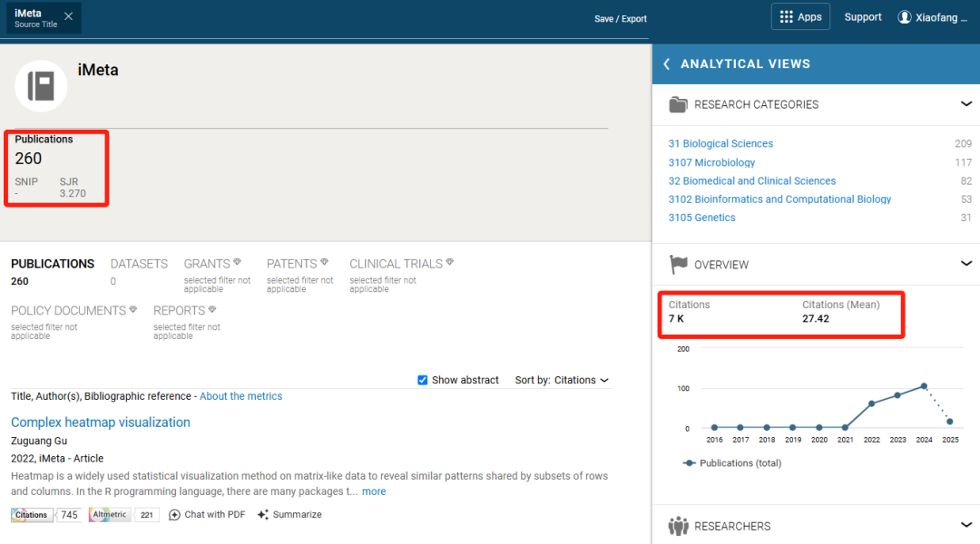This screenshot has height=544, width=980.
Task: Open 3107 Microbiology category
Action: 711,162
